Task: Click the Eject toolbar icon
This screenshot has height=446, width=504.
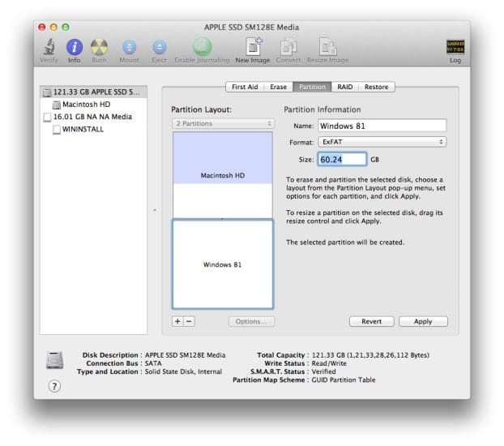Action: (x=160, y=47)
